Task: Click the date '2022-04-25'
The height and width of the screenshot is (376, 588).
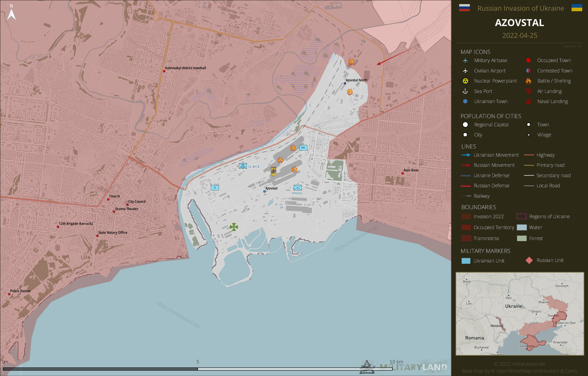Action: [x=519, y=36]
